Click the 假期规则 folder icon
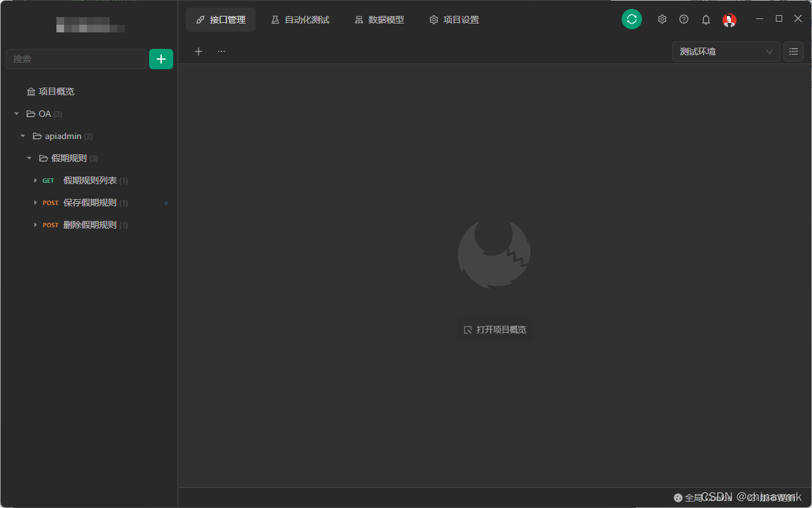 tap(44, 158)
